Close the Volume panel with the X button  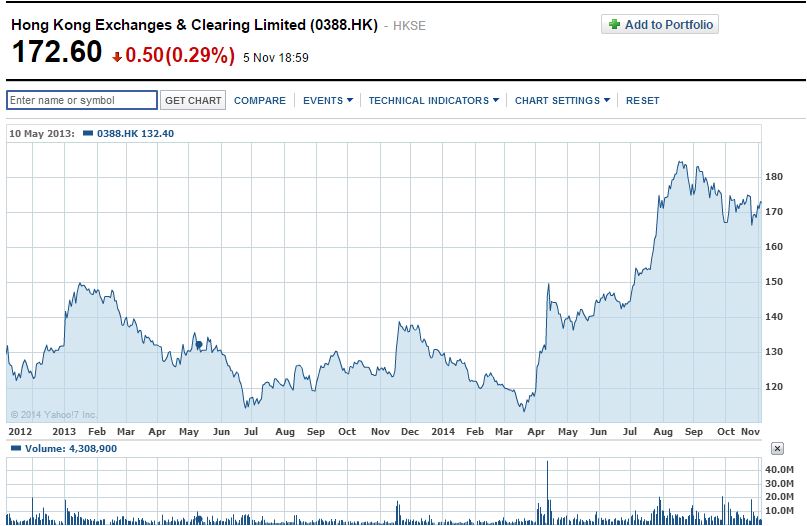[778, 449]
